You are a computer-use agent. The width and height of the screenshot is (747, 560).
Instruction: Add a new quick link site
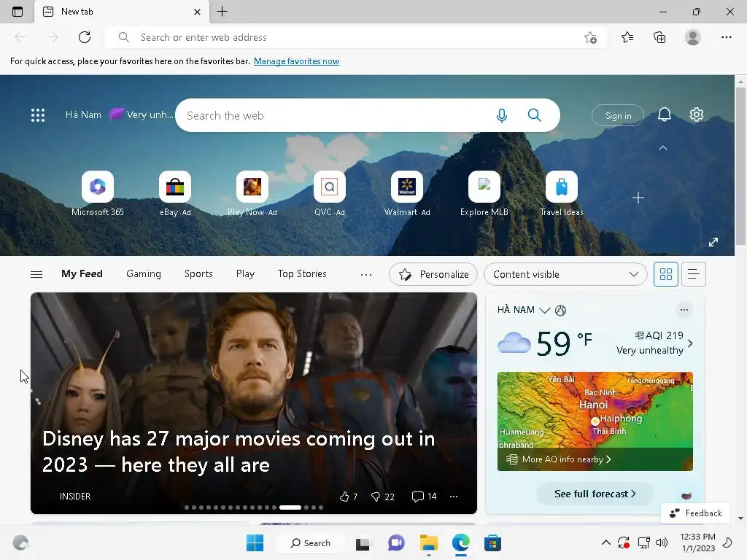coord(638,198)
